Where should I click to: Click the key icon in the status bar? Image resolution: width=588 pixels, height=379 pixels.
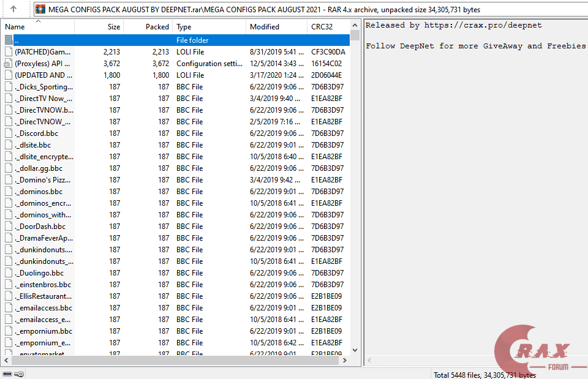(18, 373)
